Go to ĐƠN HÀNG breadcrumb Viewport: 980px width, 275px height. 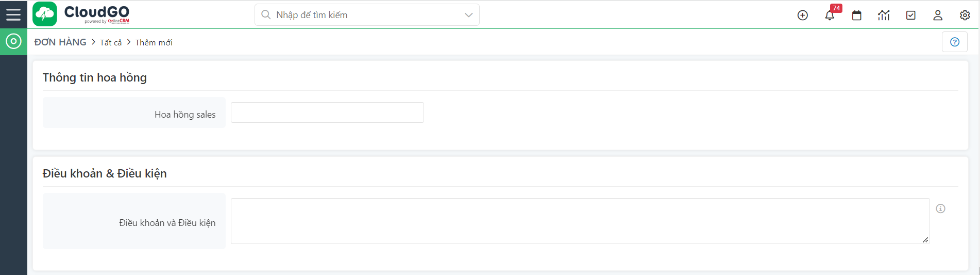(x=60, y=42)
